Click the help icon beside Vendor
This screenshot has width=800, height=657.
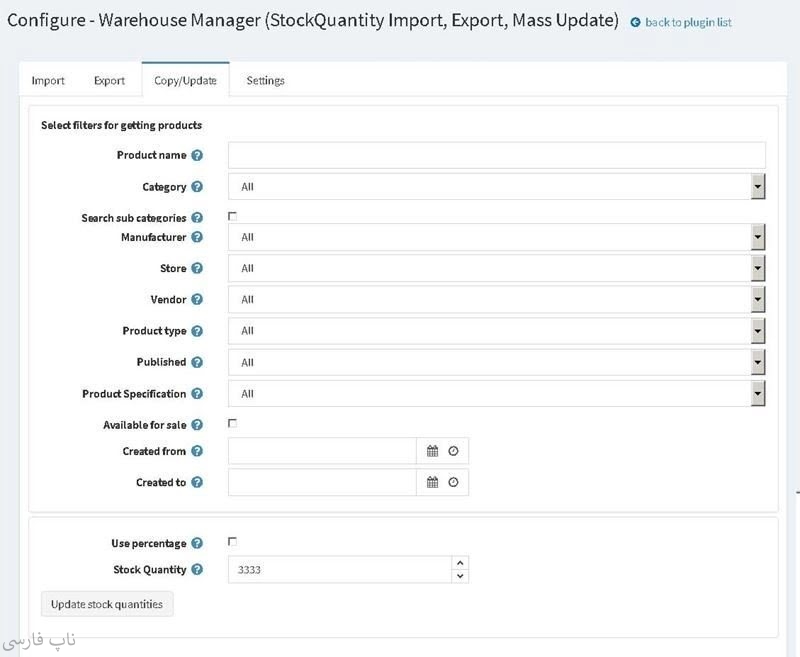point(197,299)
